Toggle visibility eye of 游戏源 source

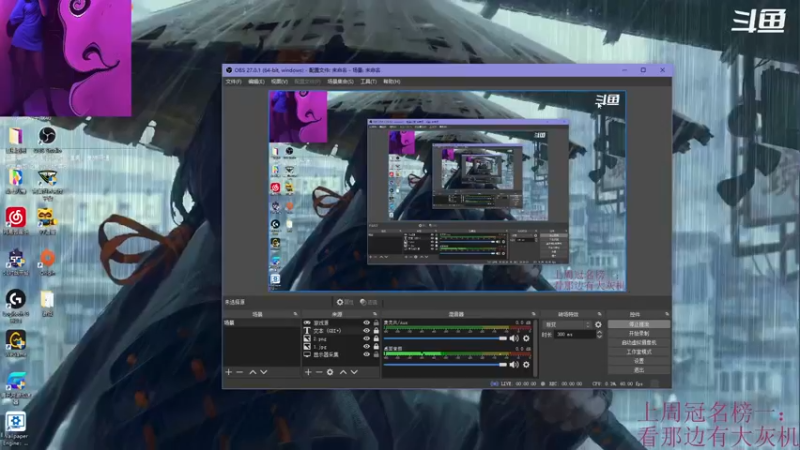pos(366,323)
